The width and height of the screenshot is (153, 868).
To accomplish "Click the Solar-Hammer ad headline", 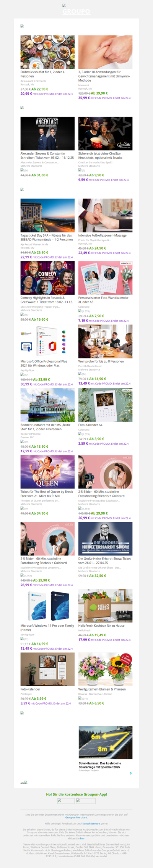I will [x=99, y=765].
